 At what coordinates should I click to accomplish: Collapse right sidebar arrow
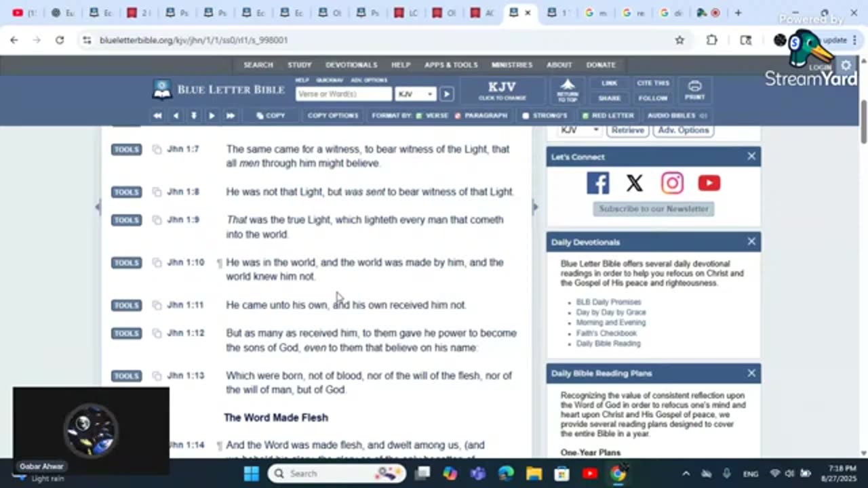[x=535, y=207]
